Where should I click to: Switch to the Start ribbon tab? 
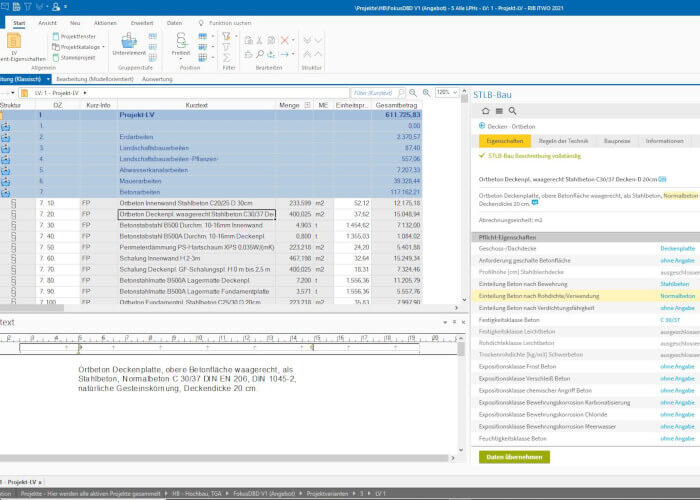19,23
